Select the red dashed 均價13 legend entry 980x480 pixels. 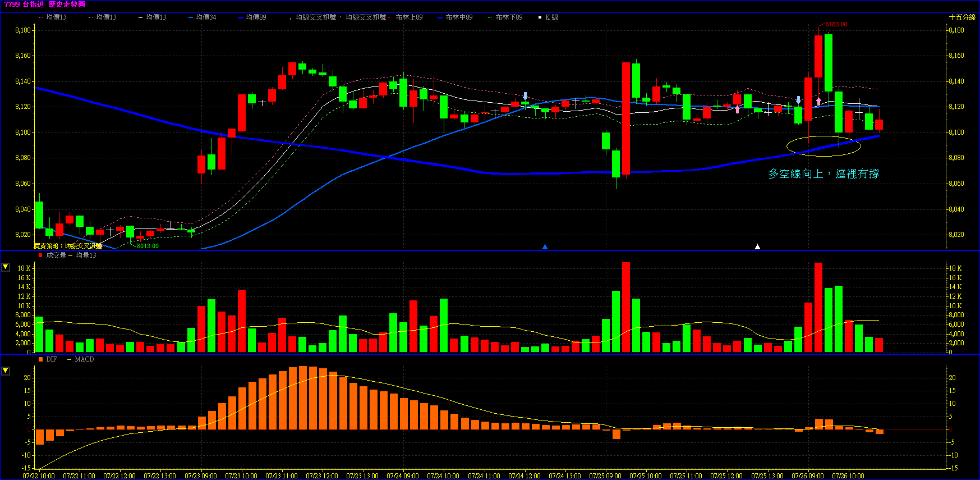(52, 17)
